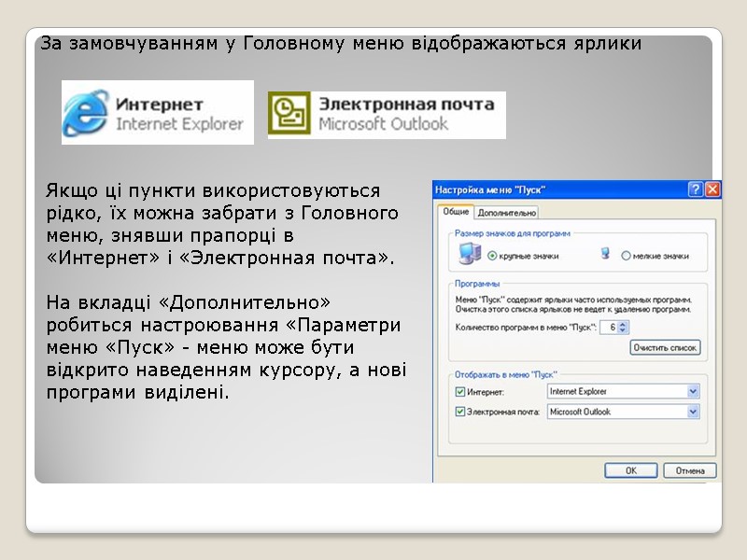This screenshot has height=560, width=747.
Task: Click the Интернет shortcut label
Action: 160,105
